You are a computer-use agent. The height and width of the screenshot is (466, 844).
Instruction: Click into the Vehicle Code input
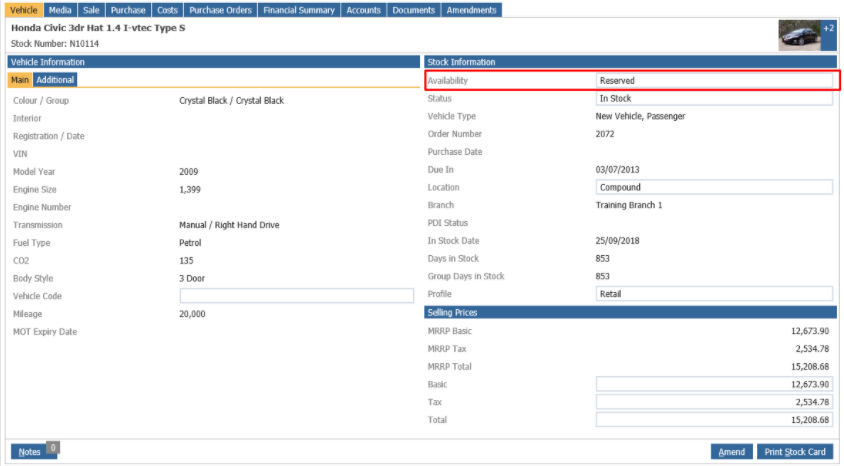point(297,295)
